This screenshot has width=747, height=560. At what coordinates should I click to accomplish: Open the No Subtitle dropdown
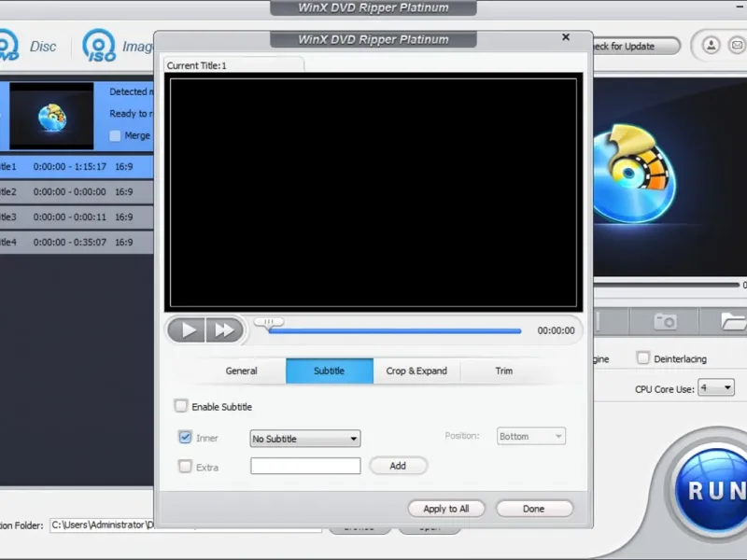(x=305, y=439)
